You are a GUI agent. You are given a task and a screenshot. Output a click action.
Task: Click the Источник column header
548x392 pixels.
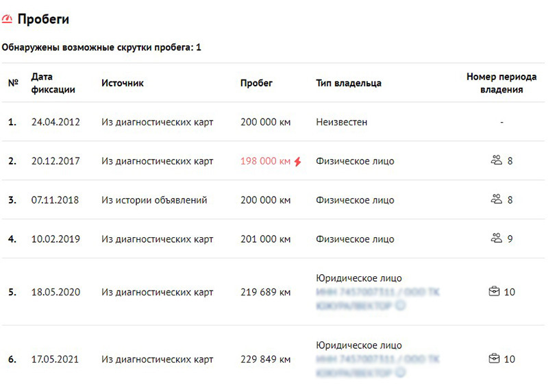pyautogui.click(x=123, y=83)
